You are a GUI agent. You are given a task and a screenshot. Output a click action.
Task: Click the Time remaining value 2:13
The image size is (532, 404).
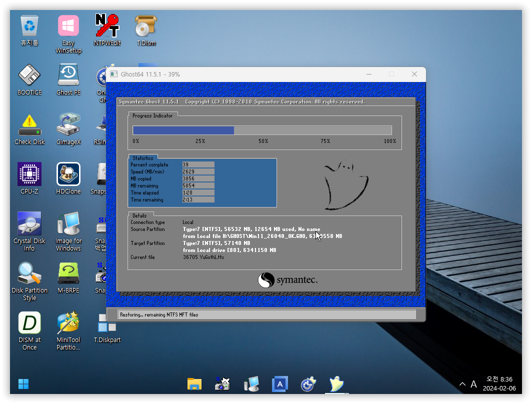[x=198, y=200]
